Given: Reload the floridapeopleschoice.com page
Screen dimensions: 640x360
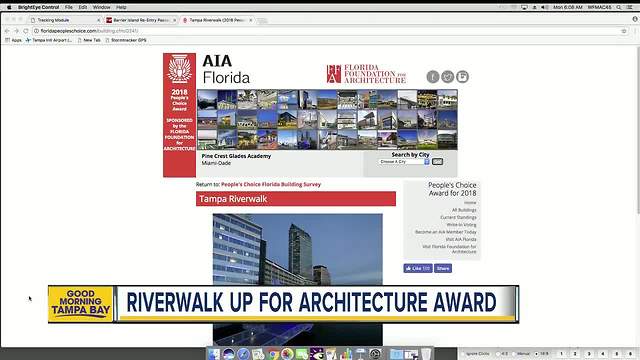Looking at the screenshot, I should pos(26,31).
